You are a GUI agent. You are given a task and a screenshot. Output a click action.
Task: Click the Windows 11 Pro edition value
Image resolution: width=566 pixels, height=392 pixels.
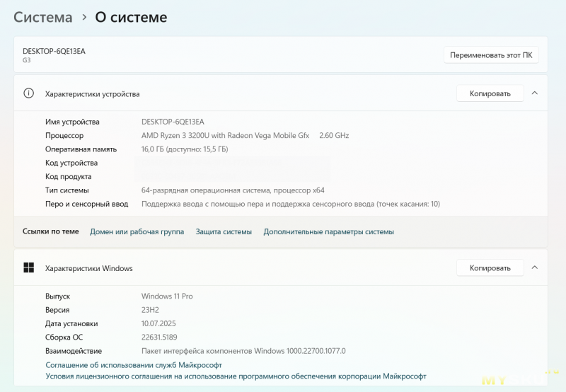(x=167, y=296)
